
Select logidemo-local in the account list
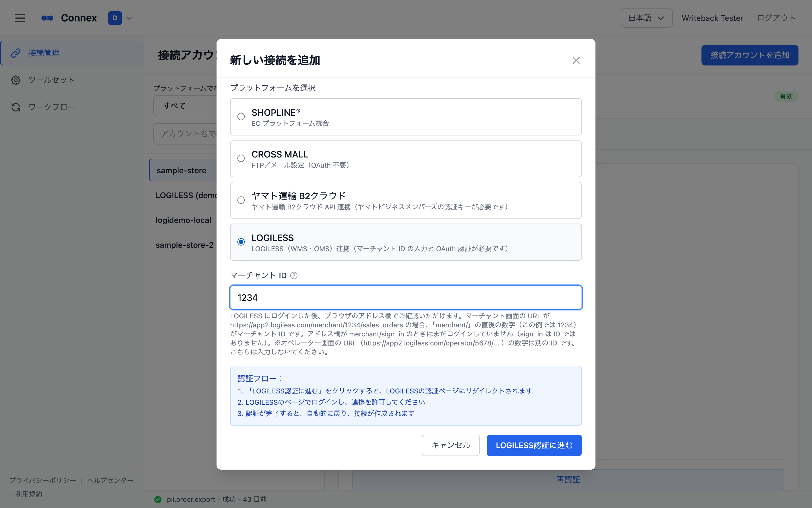[183, 220]
